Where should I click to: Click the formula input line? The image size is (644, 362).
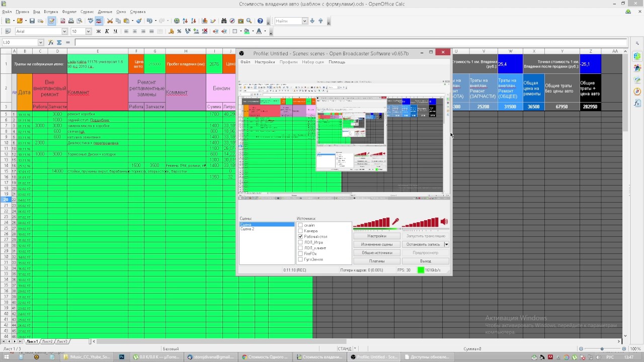coord(350,43)
